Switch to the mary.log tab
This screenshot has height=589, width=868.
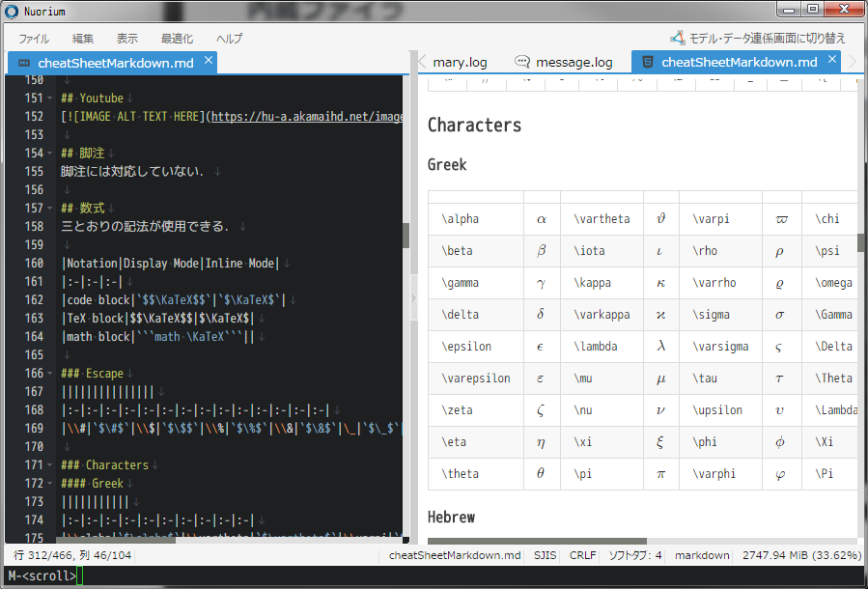[x=460, y=62]
